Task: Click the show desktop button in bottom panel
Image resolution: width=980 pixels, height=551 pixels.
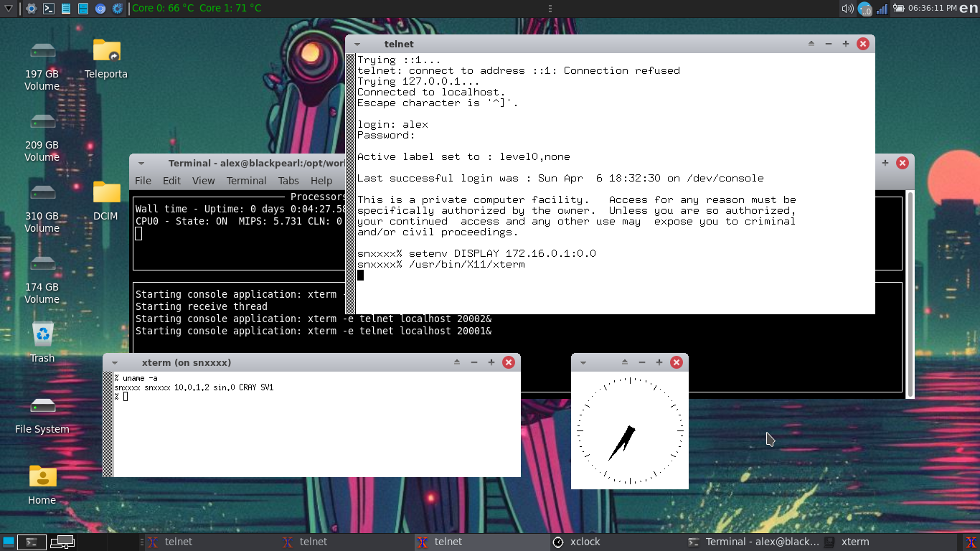Action: click(9, 542)
